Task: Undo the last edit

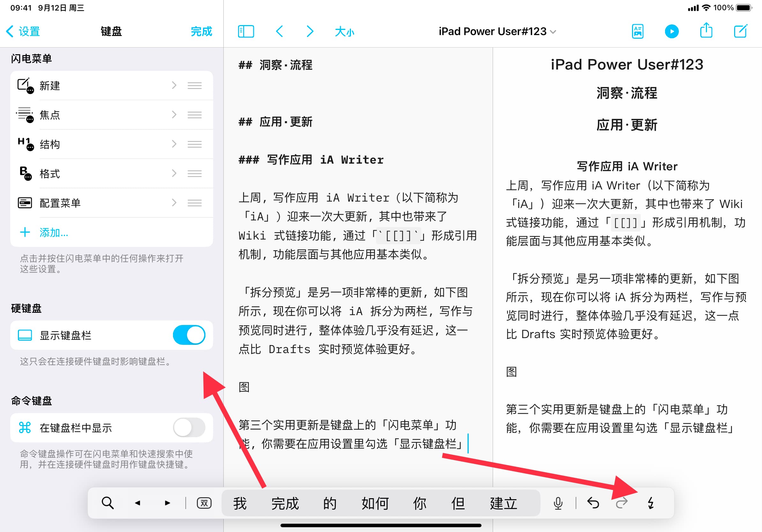Action: click(593, 503)
